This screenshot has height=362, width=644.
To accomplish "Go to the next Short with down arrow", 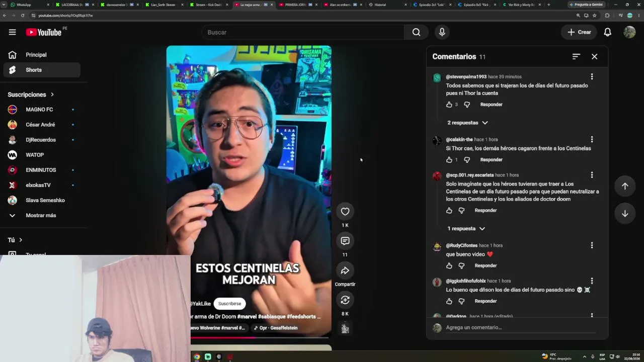I will click(624, 214).
